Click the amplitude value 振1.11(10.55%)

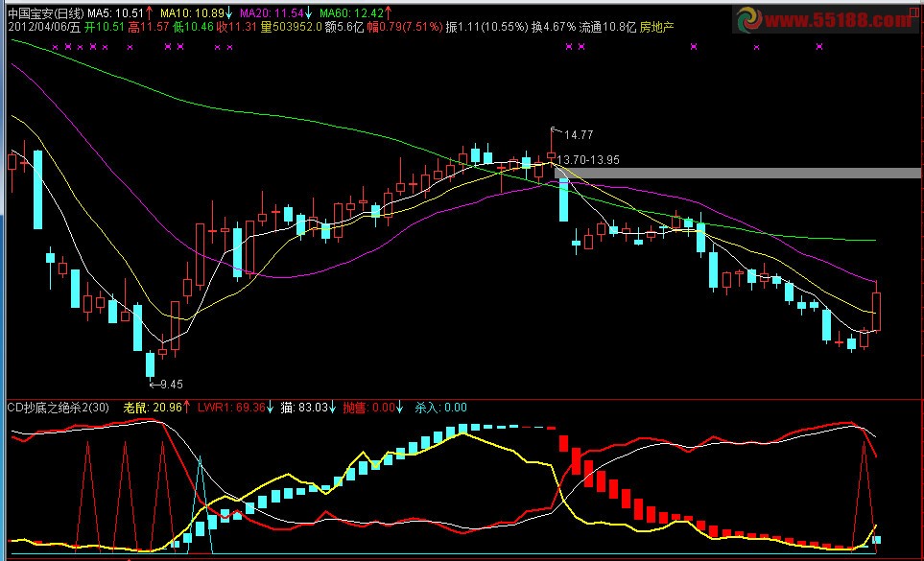point(486,27)
